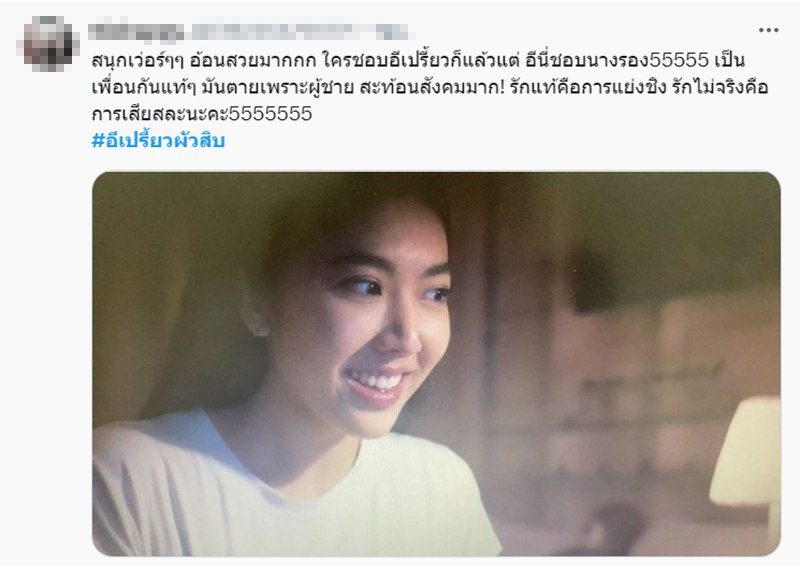The width and height of the screenshot is (800, 566).
Task: Click the blurred display name of poster
Action: pos(136,31)
